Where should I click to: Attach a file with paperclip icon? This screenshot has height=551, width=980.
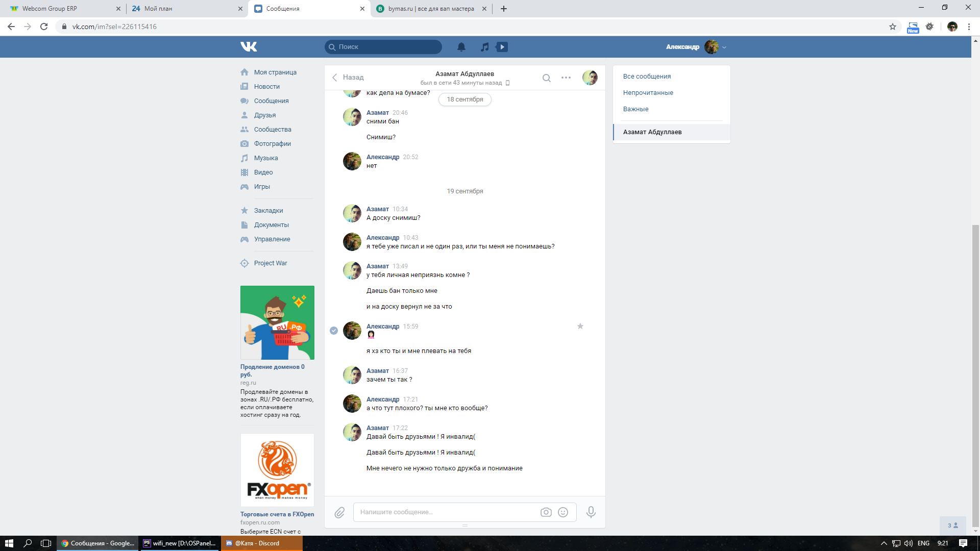339,512
